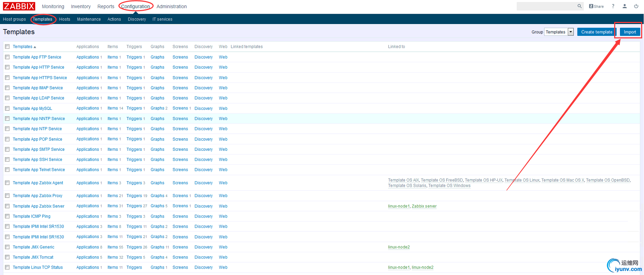Open Triggers of Template App Zabbix Proxy
The image size is (644, 275).
[134, 196]
